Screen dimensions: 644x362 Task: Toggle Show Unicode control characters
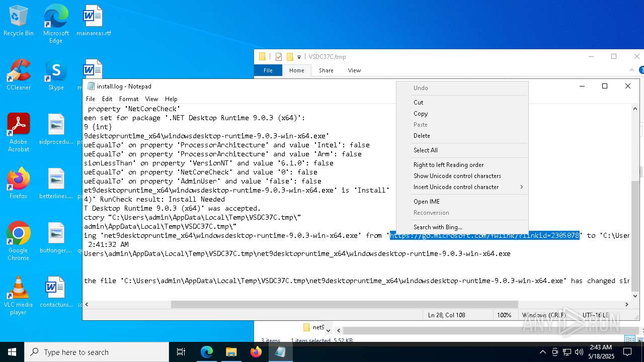point(462,176)
